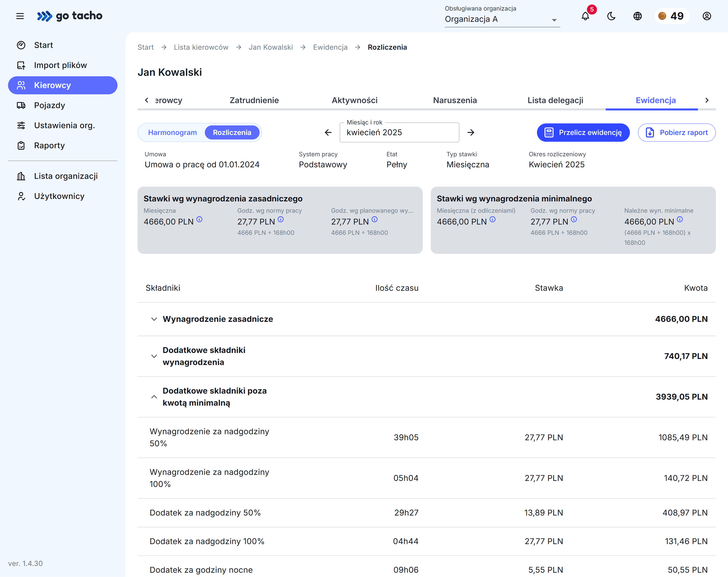The width and height of the screenshot is (728, 577).
Task: Info icon for Godz. wg normy pracy zasadniczego
Action: coord(280,219)
